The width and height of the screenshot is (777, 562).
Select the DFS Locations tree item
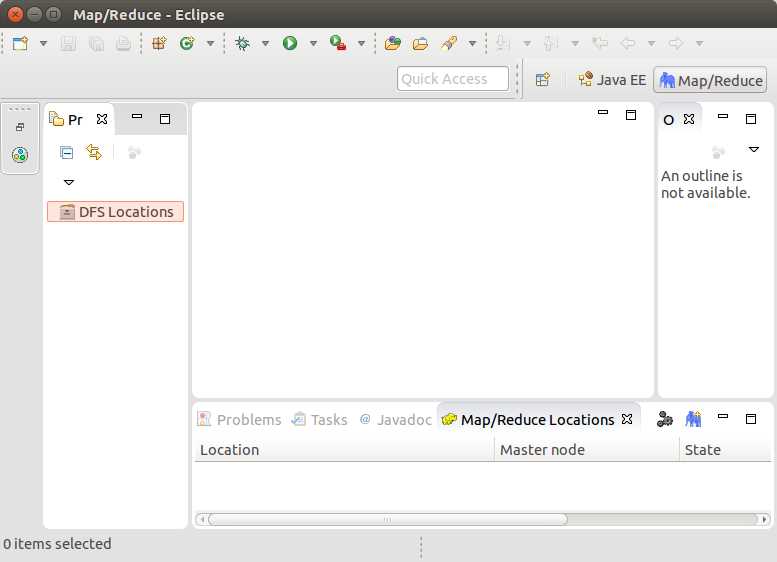click(115, 212)
